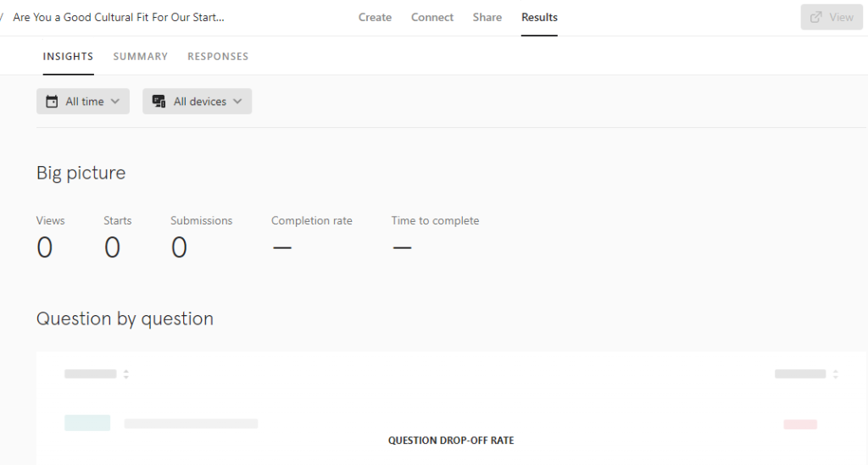Open the Share section
This screenshot has height=465, width=868.
pyautogui.click(x=487, y=17)
